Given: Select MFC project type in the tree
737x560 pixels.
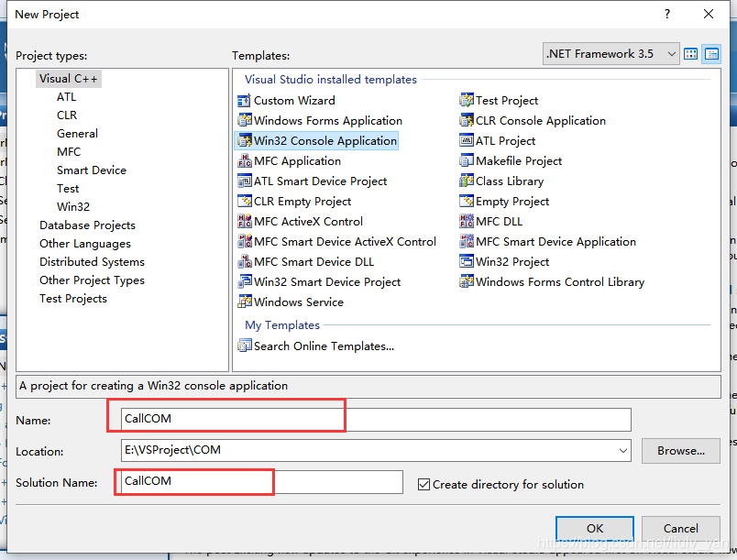Looking at the screenshot, I should coord(69,152).
